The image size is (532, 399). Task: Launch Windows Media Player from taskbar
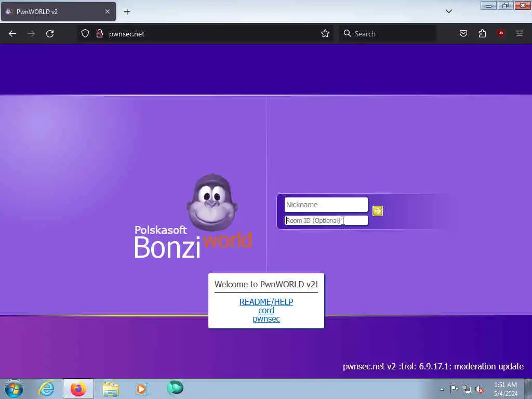[142, 389]
